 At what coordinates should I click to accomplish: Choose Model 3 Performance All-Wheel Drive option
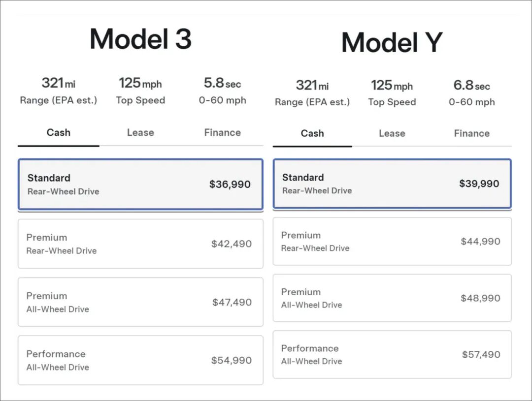click(x=140, y=360)
